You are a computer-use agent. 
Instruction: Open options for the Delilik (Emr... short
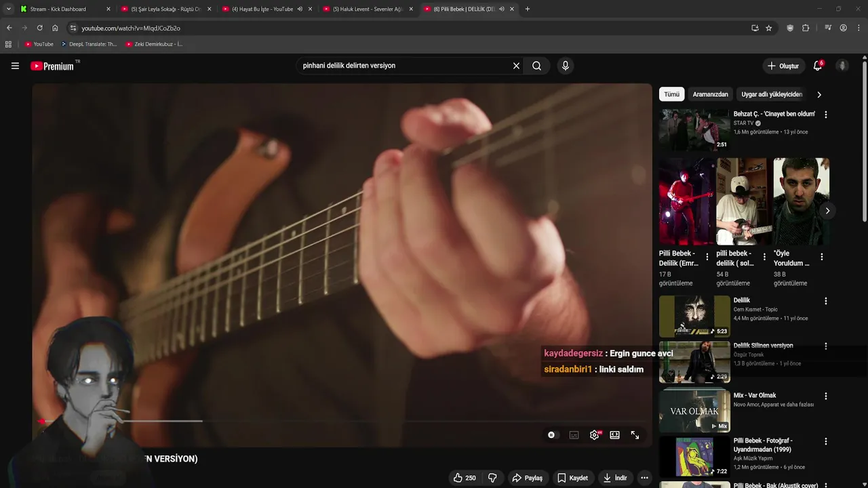pyautogui.click(x=707, y=258)
